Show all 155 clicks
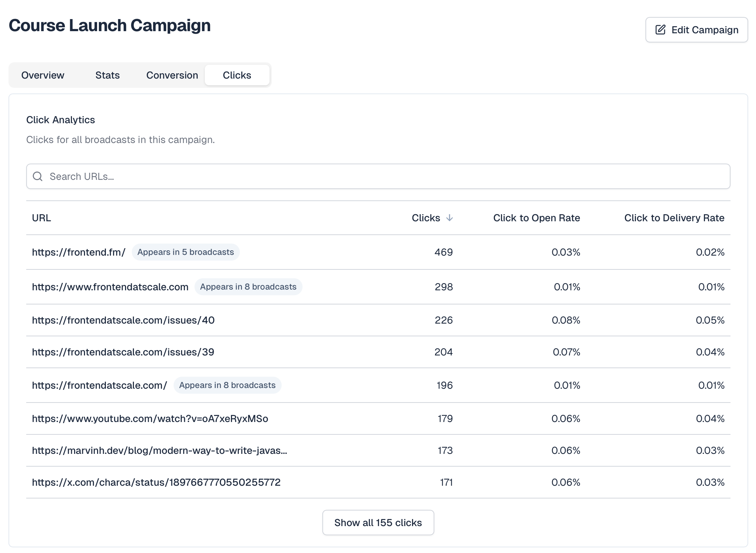 pyautogui.click(x=378, y=523)
